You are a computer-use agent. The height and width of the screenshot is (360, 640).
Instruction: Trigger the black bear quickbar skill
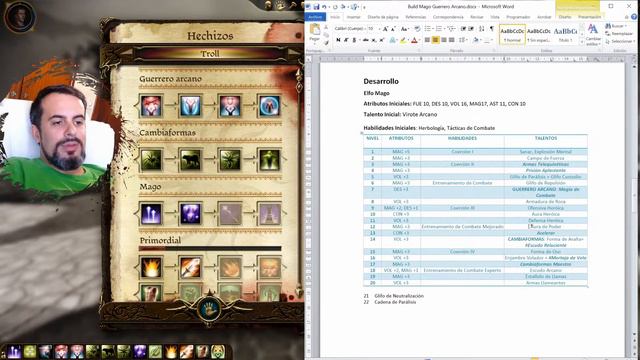108,351
